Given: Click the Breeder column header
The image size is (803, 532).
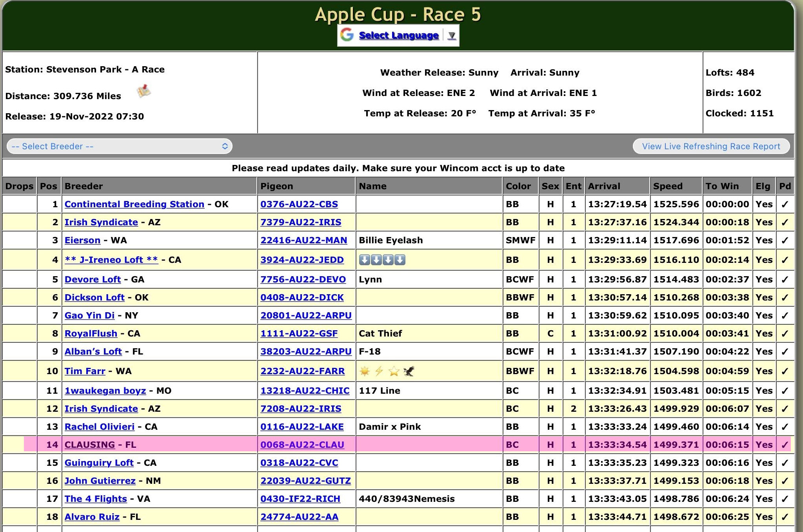Looking at the screenshot, I should tap(84, 186).
